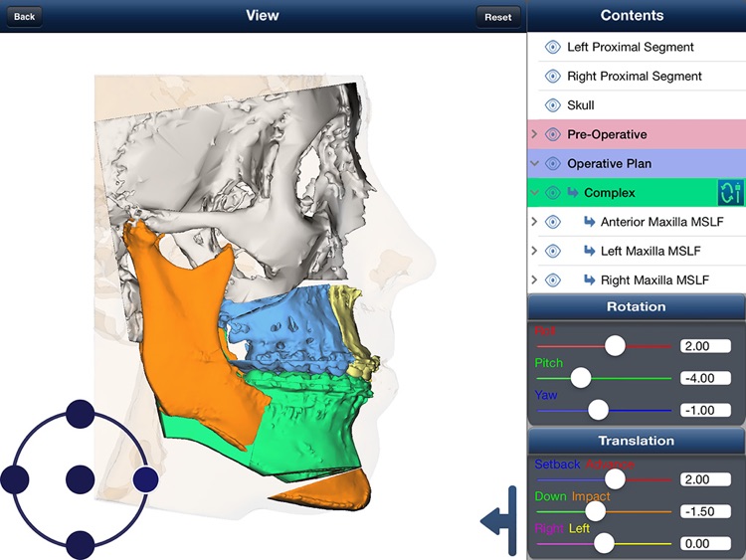Click the Roll value field 2.00
This screenshot has width=746, height=560.
pos(705,346)
